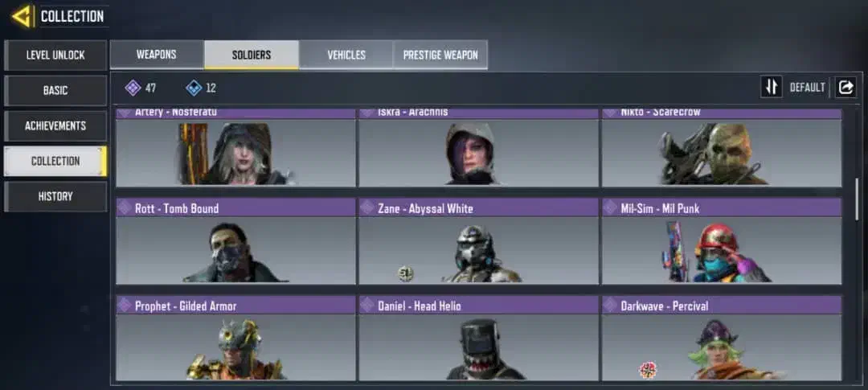Open the share export icon
This screenshot has width=868, height=390.
click(845, 87)
